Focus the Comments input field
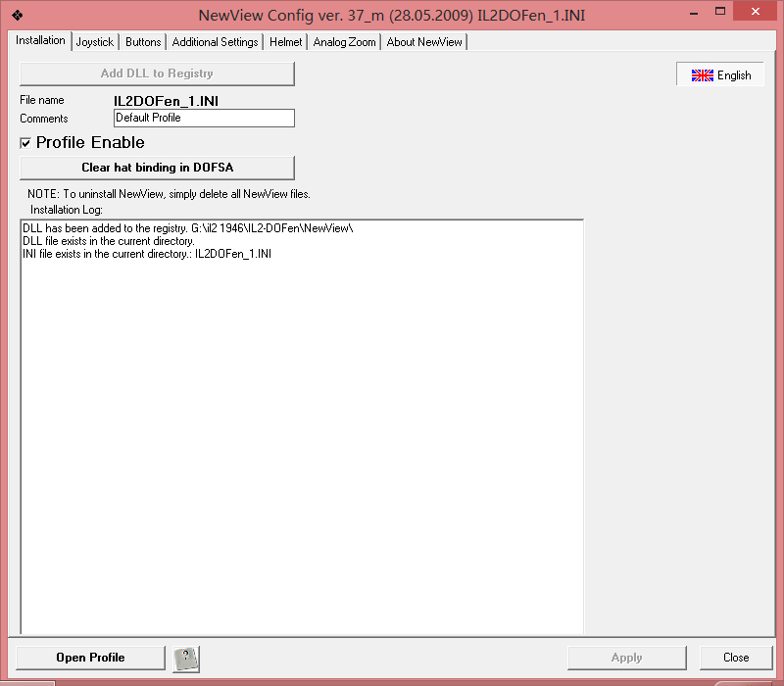 click(204, 118)
